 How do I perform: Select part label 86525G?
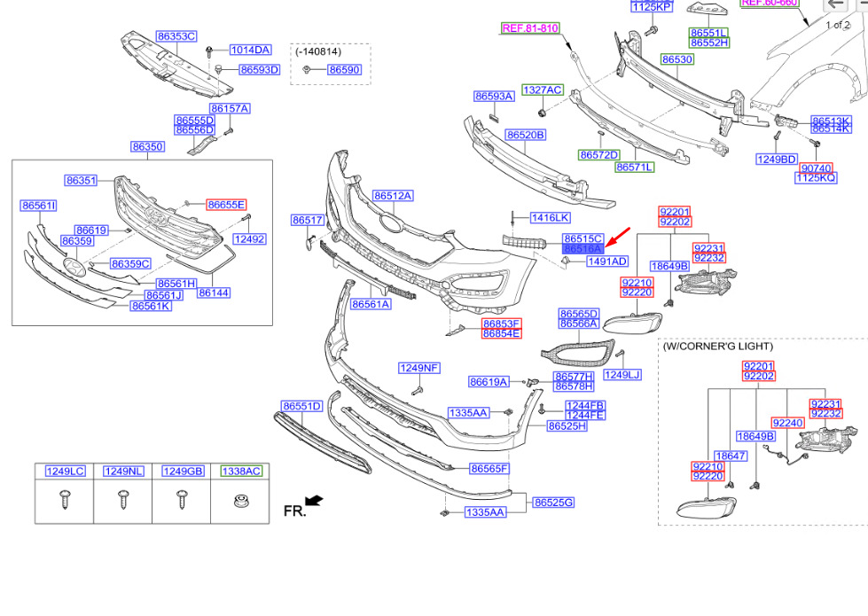point(553,503)
